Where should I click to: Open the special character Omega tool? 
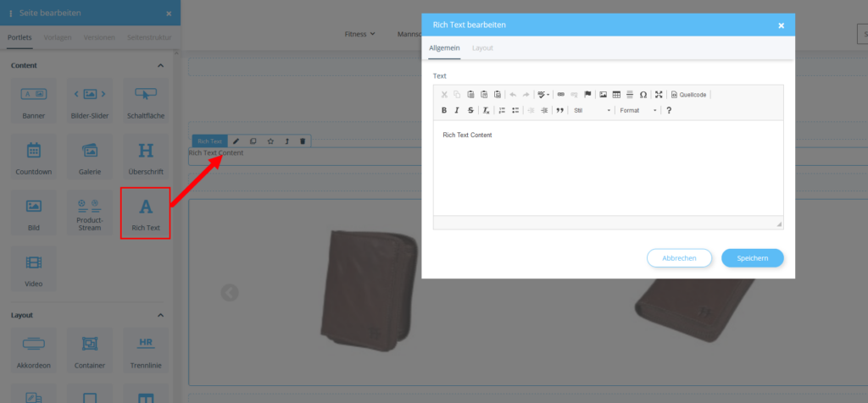click(643, 94)
